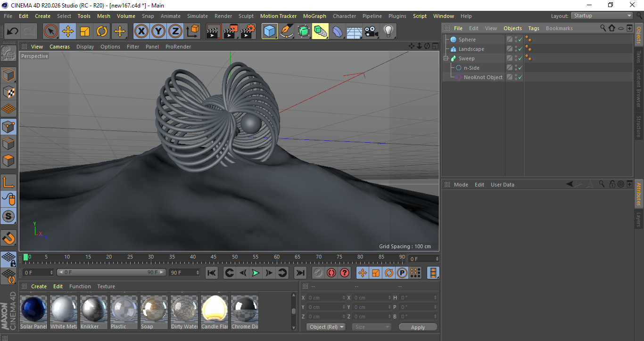Switch to the Takes side tab
Screen dimensions: 644x341
pos(639,57)
